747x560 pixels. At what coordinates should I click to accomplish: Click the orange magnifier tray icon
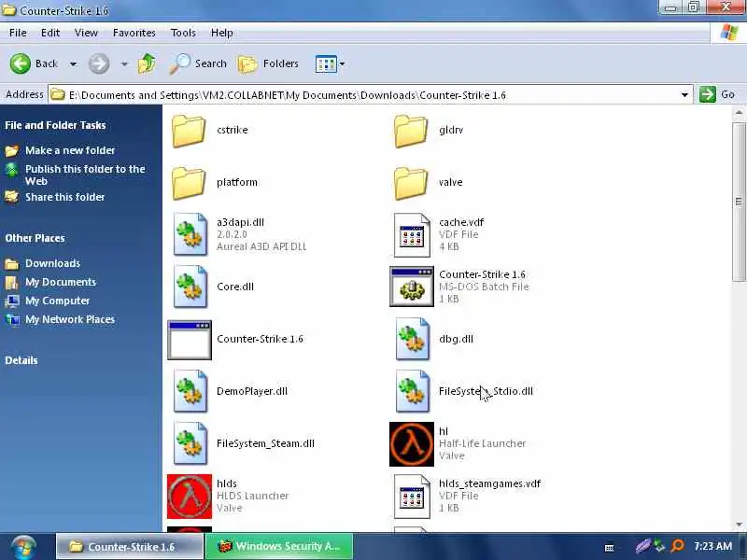[x=677, y=546]
